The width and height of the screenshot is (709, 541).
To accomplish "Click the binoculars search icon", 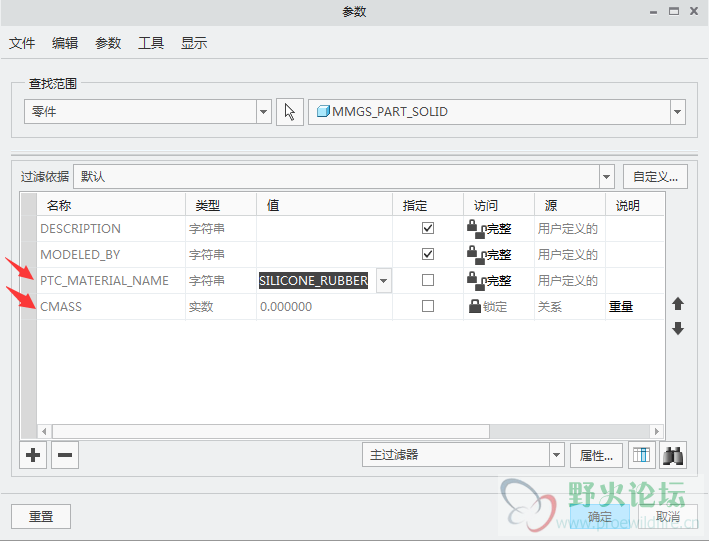I will tap(673, 455).
